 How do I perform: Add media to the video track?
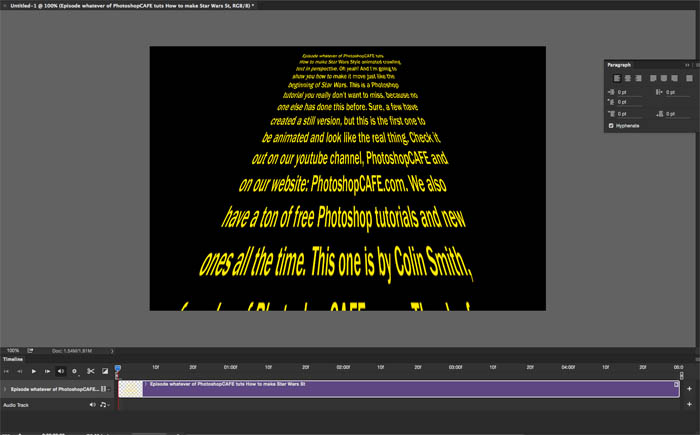tap(689, 388)
